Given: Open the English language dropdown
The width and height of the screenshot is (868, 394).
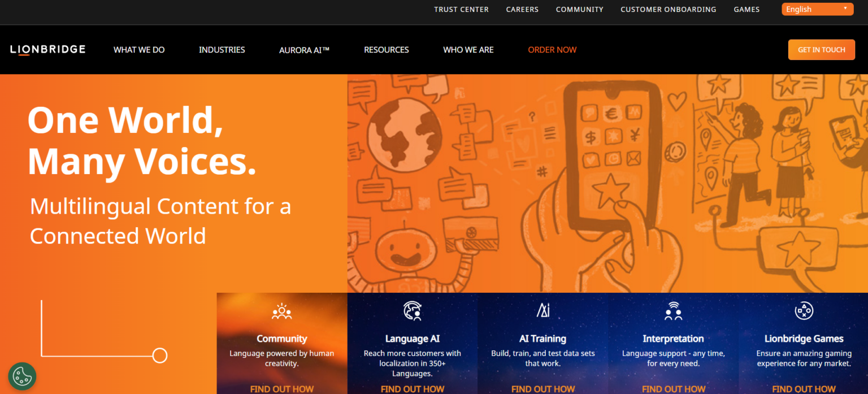Looking at the screenshot, I should (817, 9).
